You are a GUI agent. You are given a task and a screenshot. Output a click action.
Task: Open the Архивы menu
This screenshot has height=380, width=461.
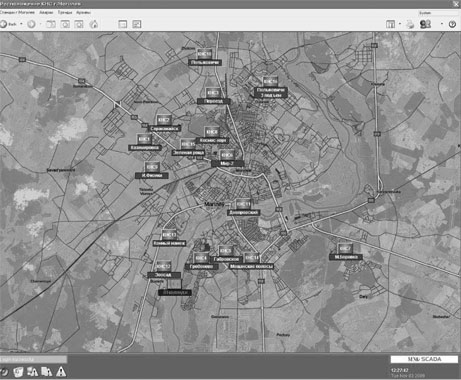click(83, 13)
